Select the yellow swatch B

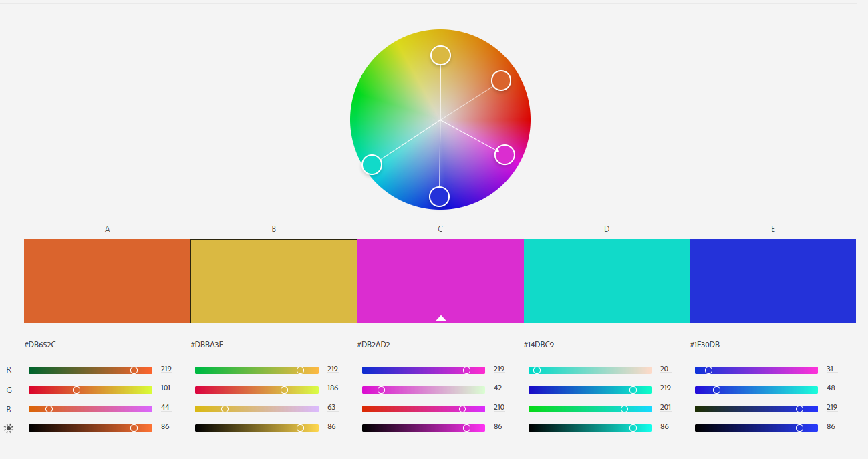click(274, 281)
